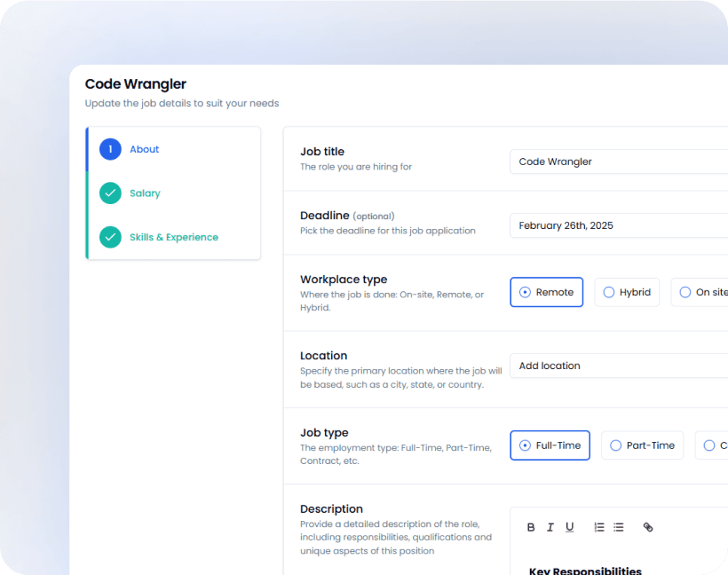Edit the Job title field
Viewport: 728px width, 575px height.
(619, 161)
